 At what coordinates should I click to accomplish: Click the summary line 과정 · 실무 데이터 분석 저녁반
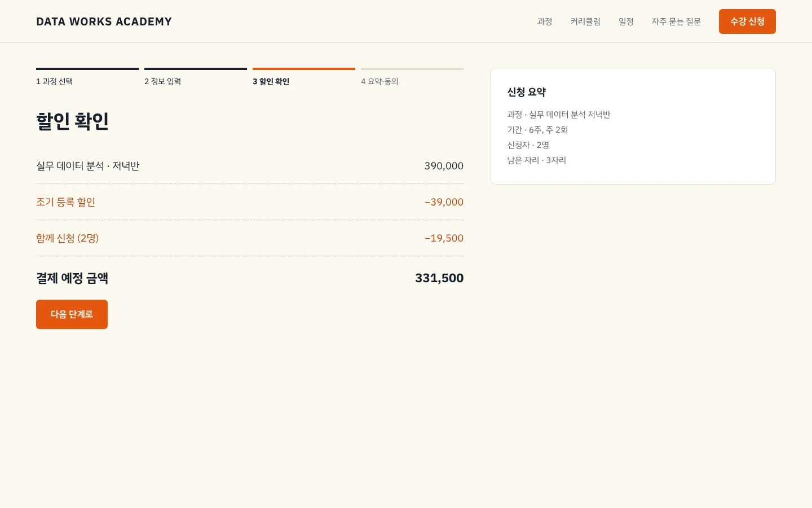[x=559, y=115]
